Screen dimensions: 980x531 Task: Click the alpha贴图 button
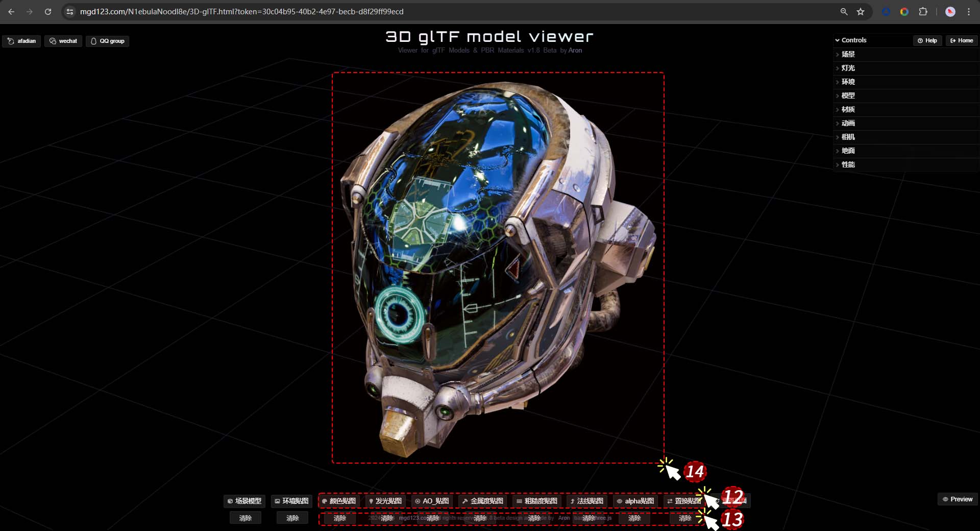635,501
